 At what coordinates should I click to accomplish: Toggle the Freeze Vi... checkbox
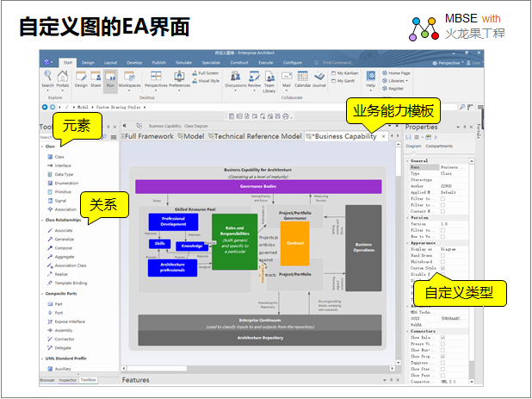pos(442,344)
